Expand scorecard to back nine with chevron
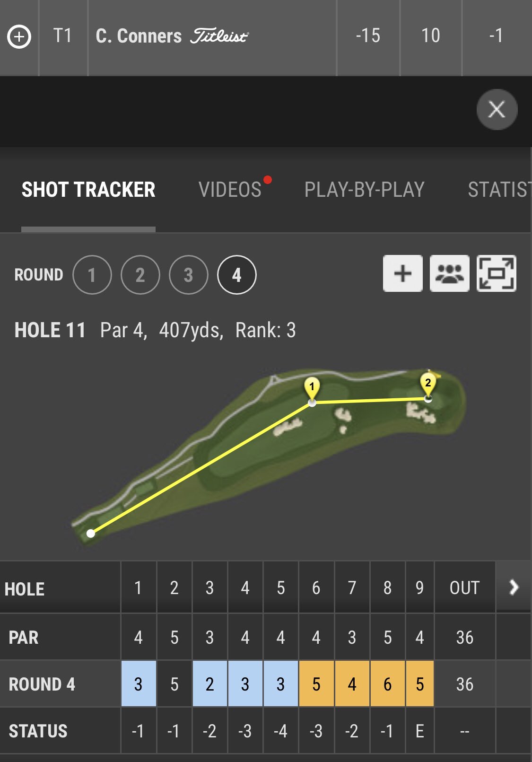 514,587
